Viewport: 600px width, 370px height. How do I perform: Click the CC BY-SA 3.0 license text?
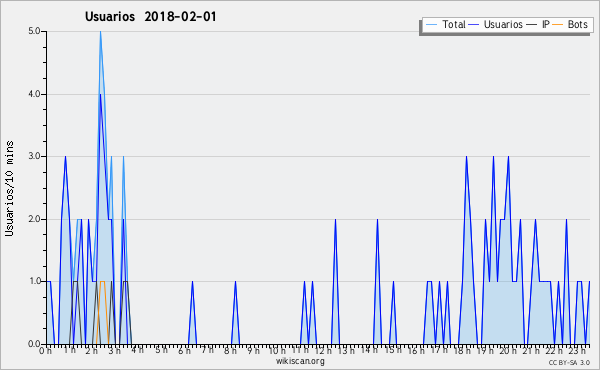569,362
